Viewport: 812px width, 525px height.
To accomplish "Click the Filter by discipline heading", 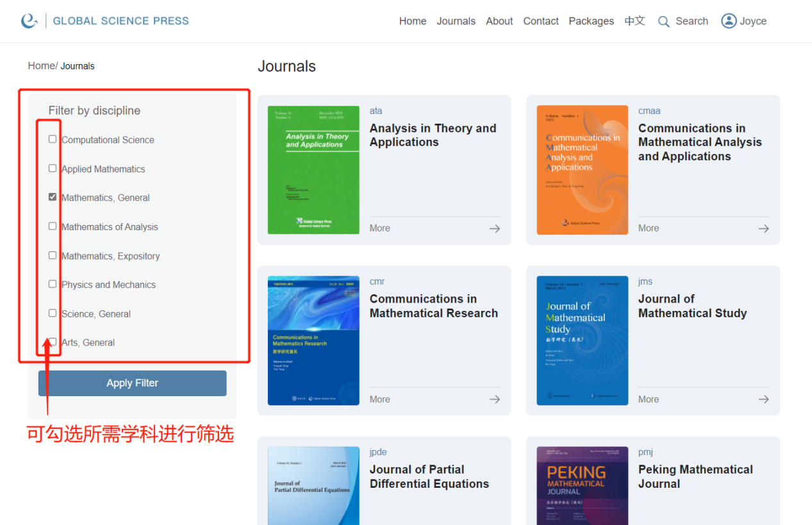I will tap(94, 111).
